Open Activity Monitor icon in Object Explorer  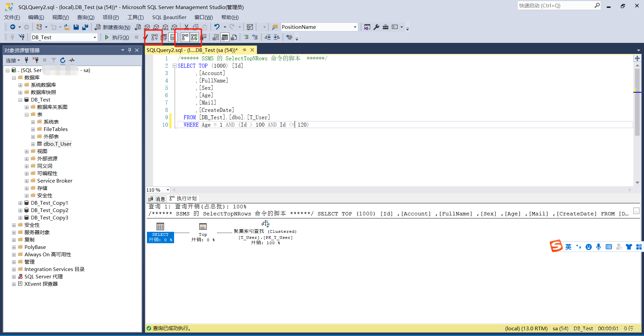tap(72, 60)
